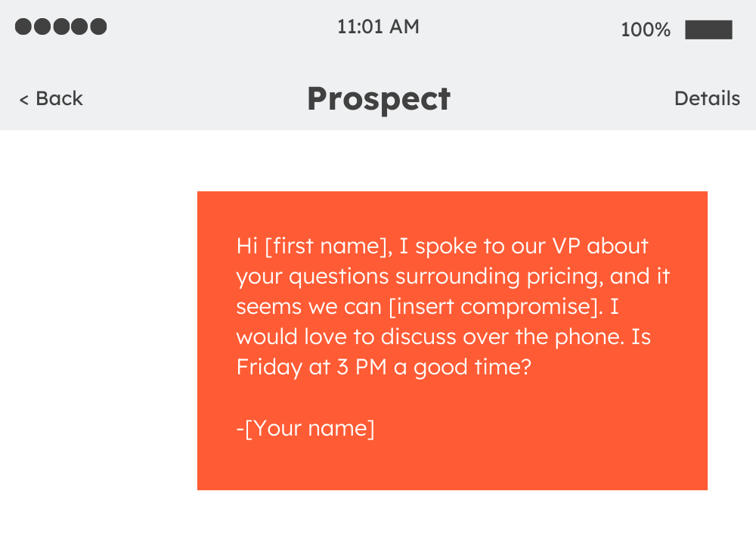The image size is (756, 540).
Task: Click the "<" chevron beside Back
Action: [23, 100]
